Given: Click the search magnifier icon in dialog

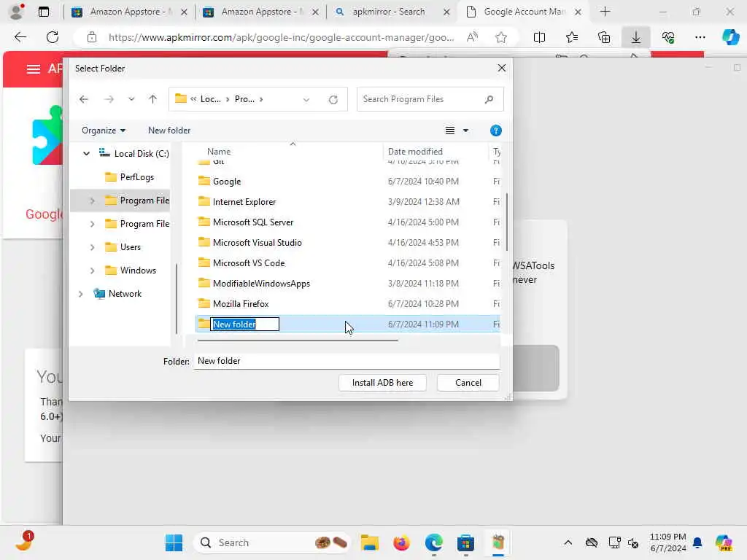Looking at the screenshot, I should pyautogui.click(x=489, y=99).
